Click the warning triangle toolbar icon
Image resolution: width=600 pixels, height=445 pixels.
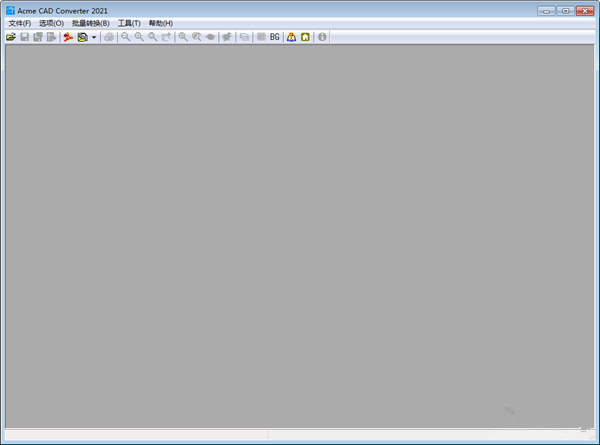click(x=291, y=37)
